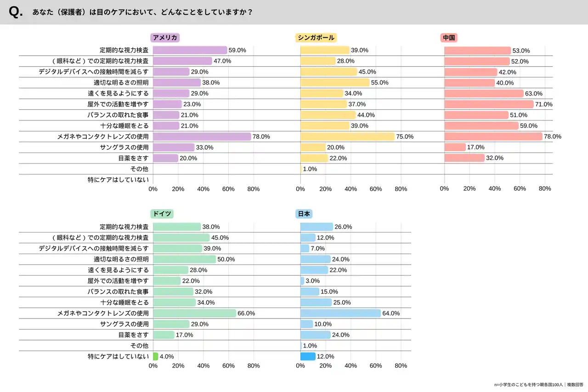Screen dimensions: 588x392
Task: Select the ドイツ country label
Action: 162,214
